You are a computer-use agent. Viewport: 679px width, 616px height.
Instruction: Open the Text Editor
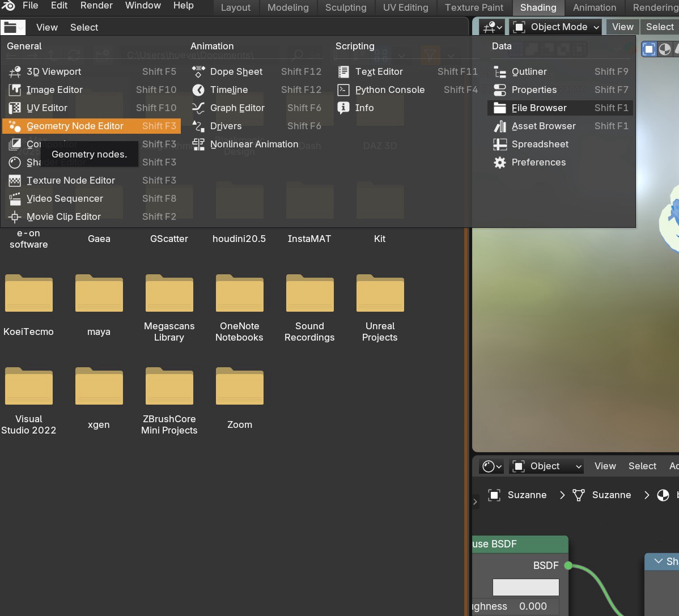point(407,71)
